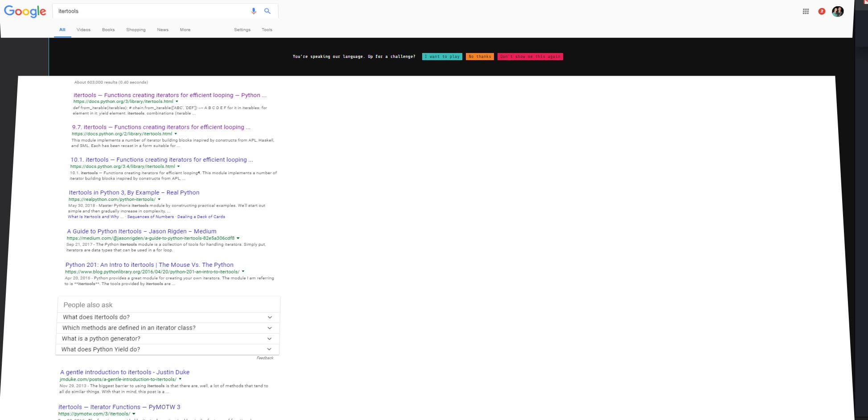This screenshot has height=420, width=868.
Task: Open 'Sequences of Numbers' sitelink
Action: 150,217
